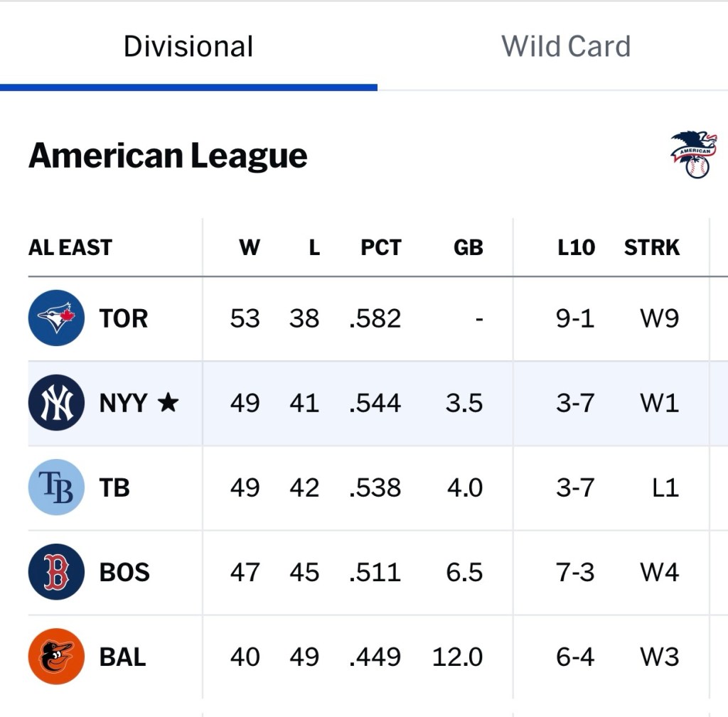728x717 pixels.
Task: Tap the star next to NYY
Action: 168,403
